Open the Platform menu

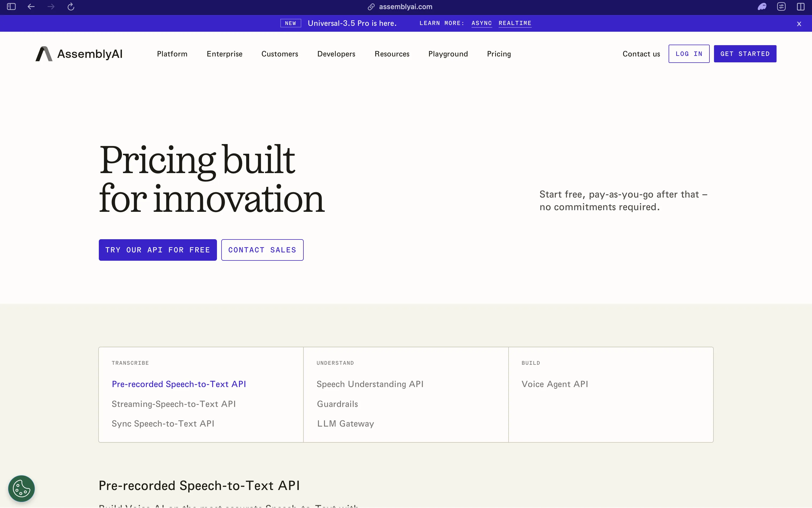172,54
